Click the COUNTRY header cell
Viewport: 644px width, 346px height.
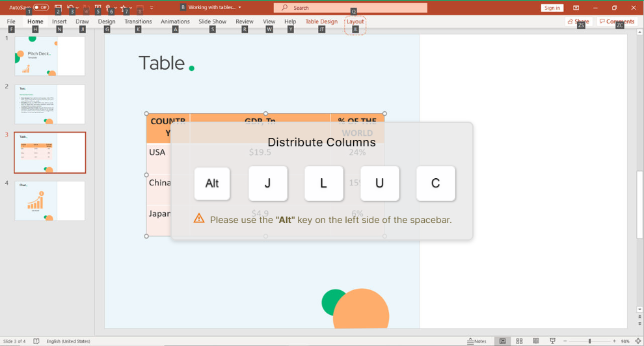(x=168, y=127)
